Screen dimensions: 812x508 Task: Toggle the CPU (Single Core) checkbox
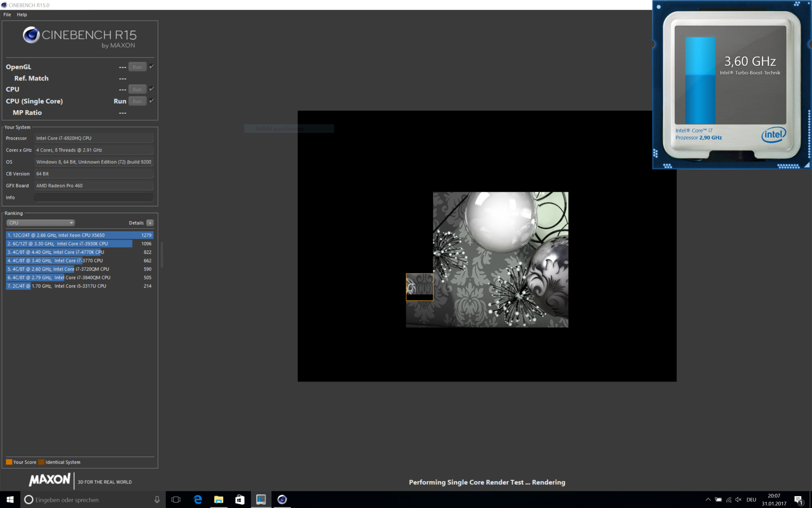[x=152, y=101]
